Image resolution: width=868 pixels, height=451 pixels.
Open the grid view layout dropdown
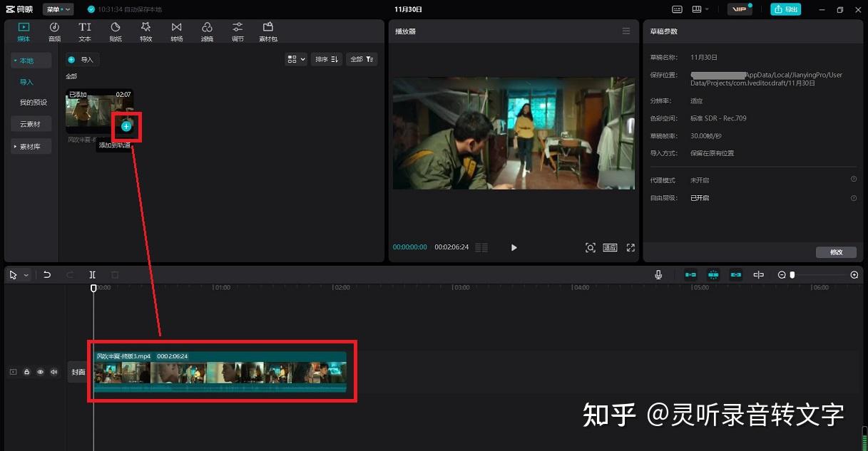pos(296,59)
